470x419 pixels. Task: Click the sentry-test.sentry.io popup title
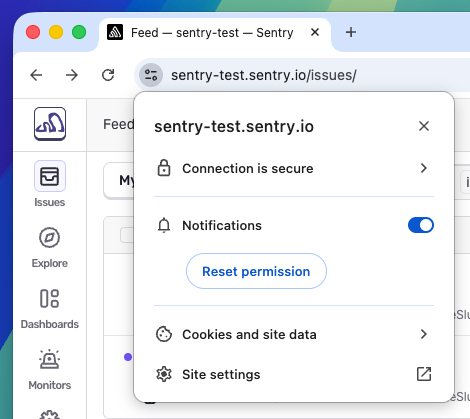(x=234, y=126)
